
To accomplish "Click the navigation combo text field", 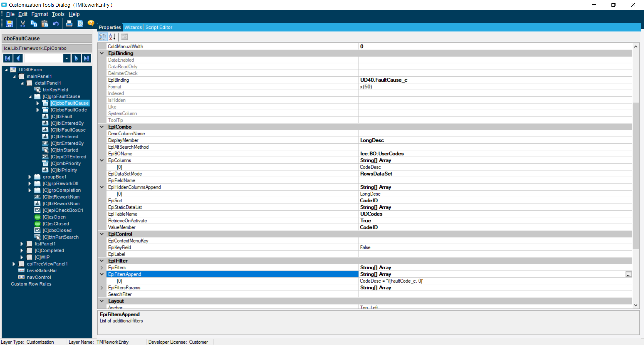I will [44, 58].
